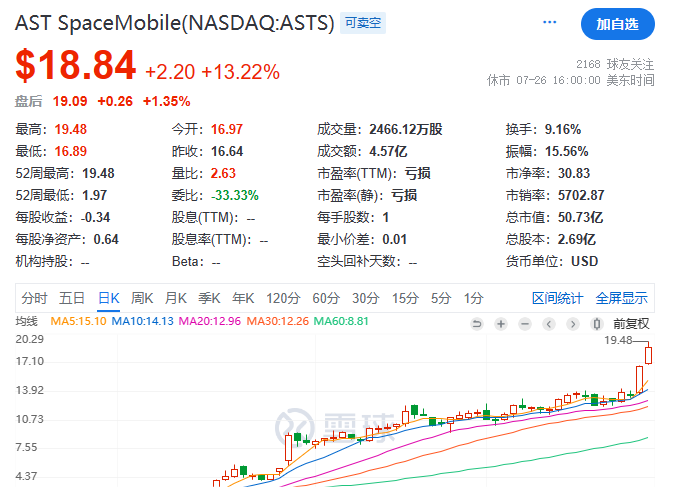Switch to the 分时 intraday tab
Screen dimensions: 673x487
34,298
